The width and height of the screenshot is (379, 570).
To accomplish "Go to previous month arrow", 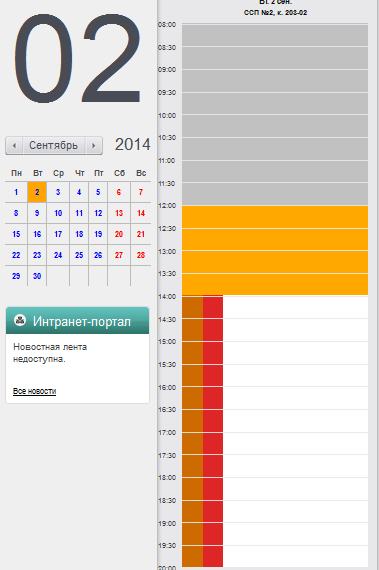I will pos(14,146).
